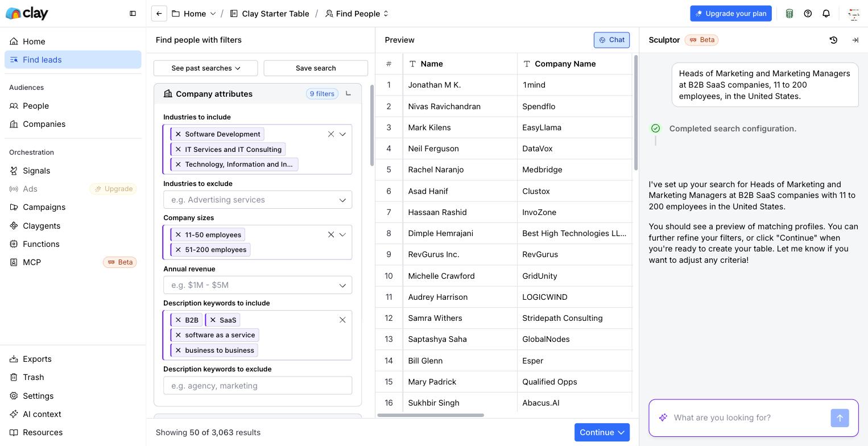This screenshot has height=446, width=868.
Task: Click the Save search button
Action: point(316,68)
